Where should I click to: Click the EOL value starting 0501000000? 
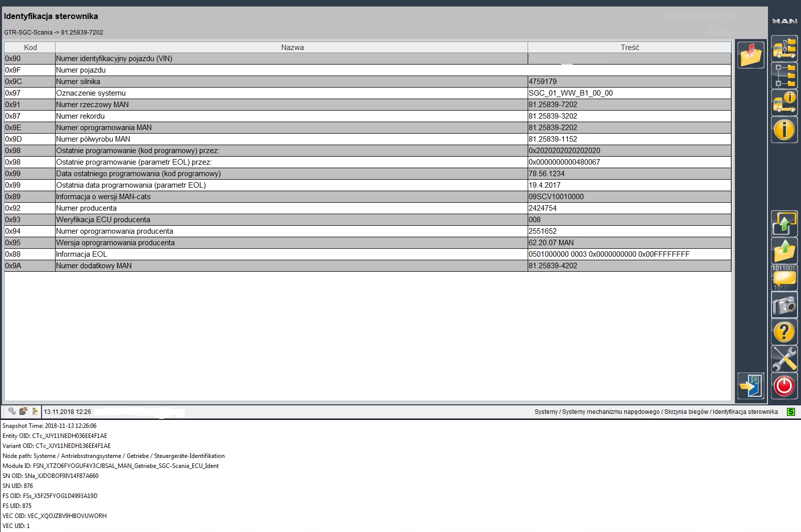tap(609, 254)
